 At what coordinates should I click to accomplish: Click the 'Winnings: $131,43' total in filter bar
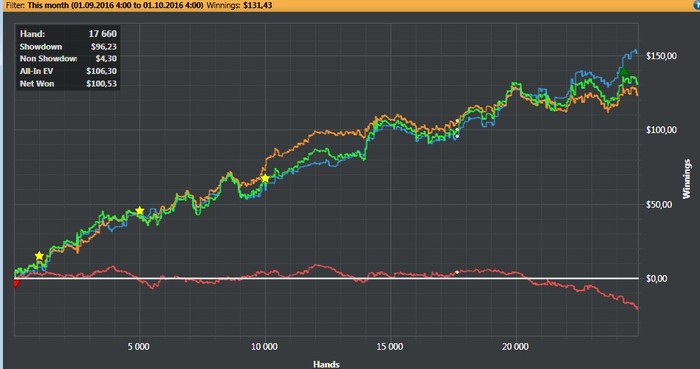tap(238, 5)
